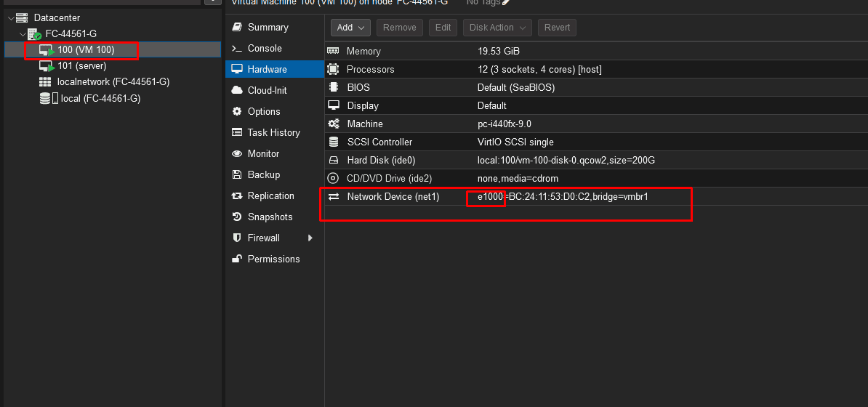Select the BIOS hardware row
Viewport: 868px width, 407px height.
596,87
